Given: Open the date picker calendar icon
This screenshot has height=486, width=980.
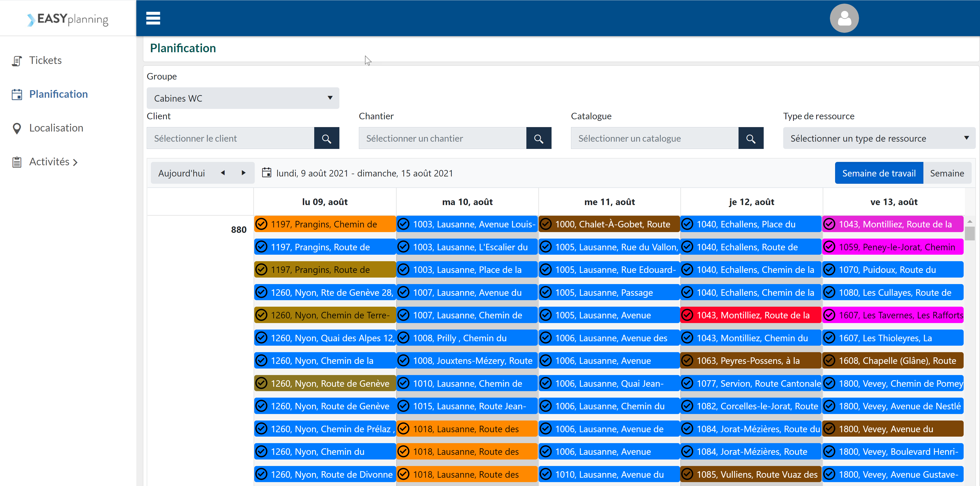Looking at the screenshot, I should pyautogui.click(x=267, y=173).
